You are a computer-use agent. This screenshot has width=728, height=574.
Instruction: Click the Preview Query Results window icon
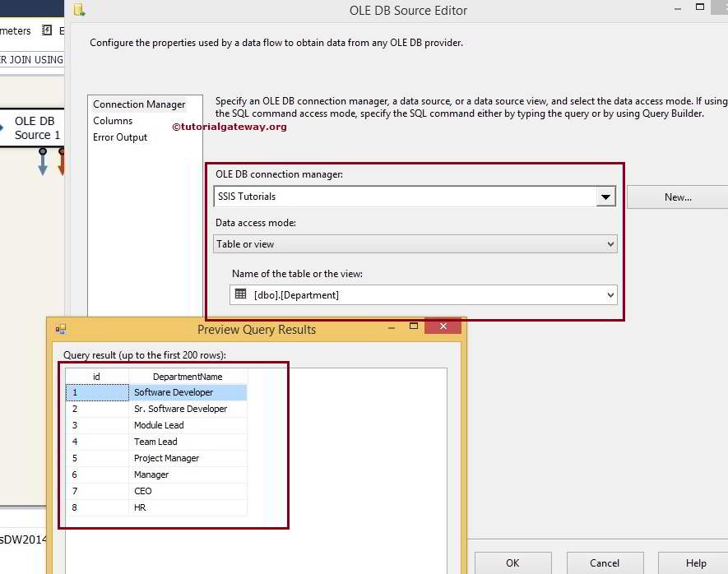pos(60,329)
